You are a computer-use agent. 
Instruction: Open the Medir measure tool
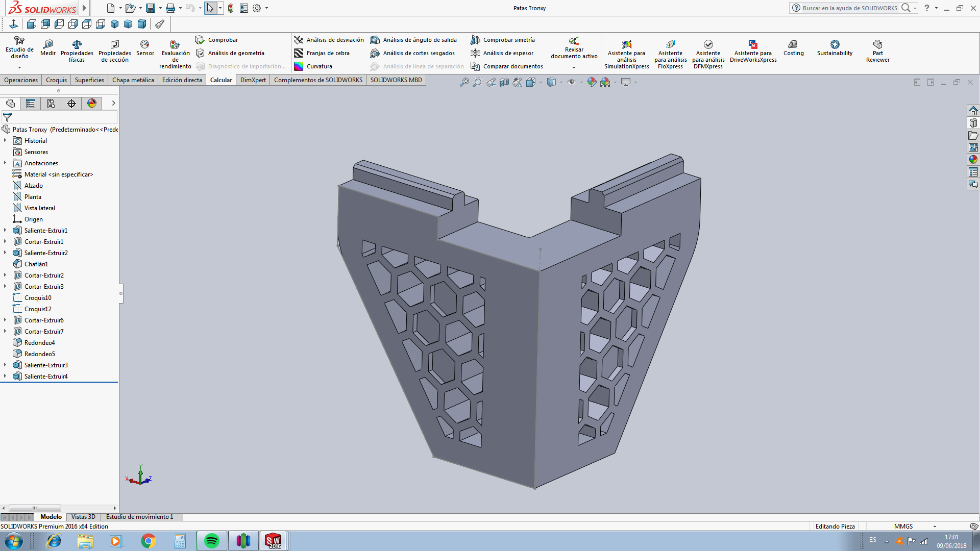pyautogui.click(x=48, y=48)
